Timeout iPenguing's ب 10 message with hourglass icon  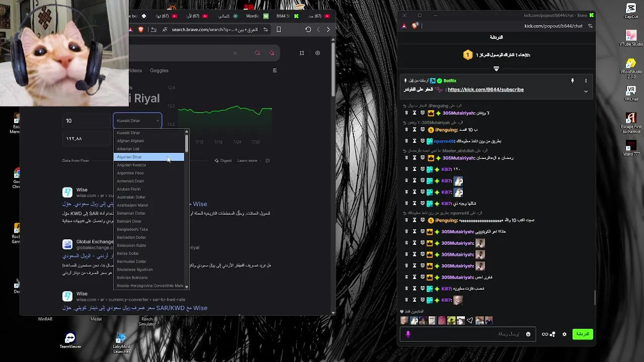pos(415,130)
